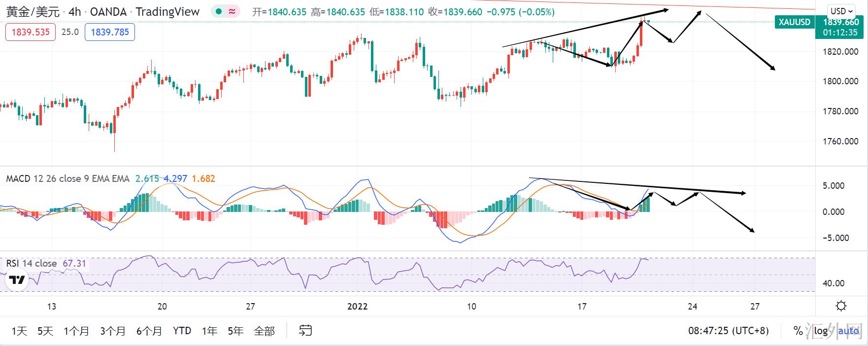Screen dimensions: 868x346
Task: Click the 黄金/美元 symbol title
Action: pos(33,12)
